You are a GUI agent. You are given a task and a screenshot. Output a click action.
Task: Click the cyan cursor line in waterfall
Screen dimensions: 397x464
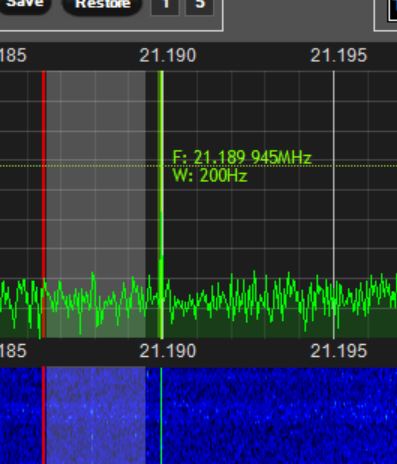(x=161, y=415)
